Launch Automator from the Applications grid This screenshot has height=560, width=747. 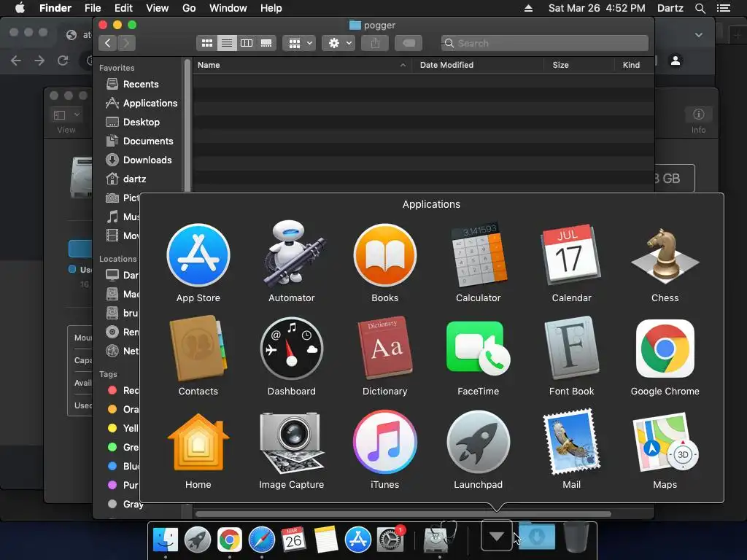coord(292,254)
